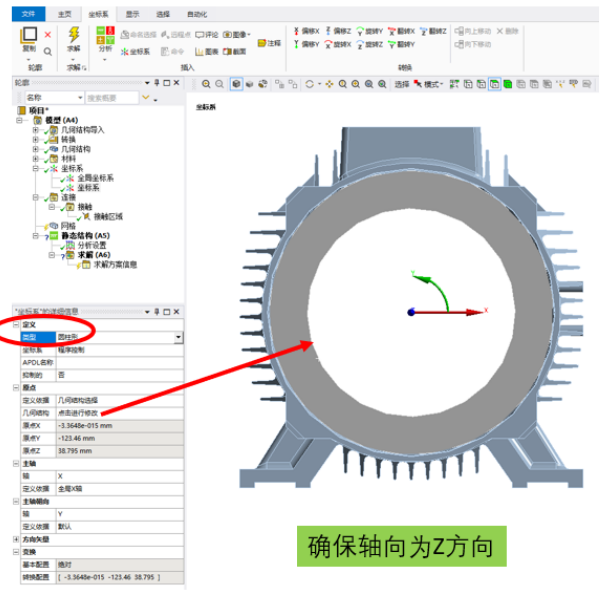
Task: Collapse the 静态结构 (A5) tree node
Action: (x=36, y=236)
